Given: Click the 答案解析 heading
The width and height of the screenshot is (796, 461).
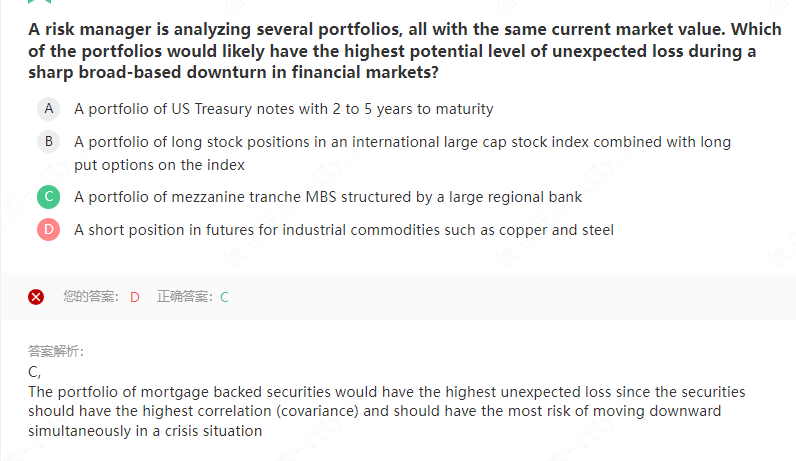Looking at the screenshot, I should tap(56, 352).
